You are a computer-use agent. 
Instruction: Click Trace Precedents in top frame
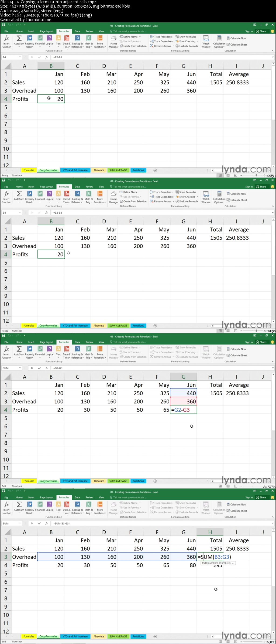click(161, 37)
